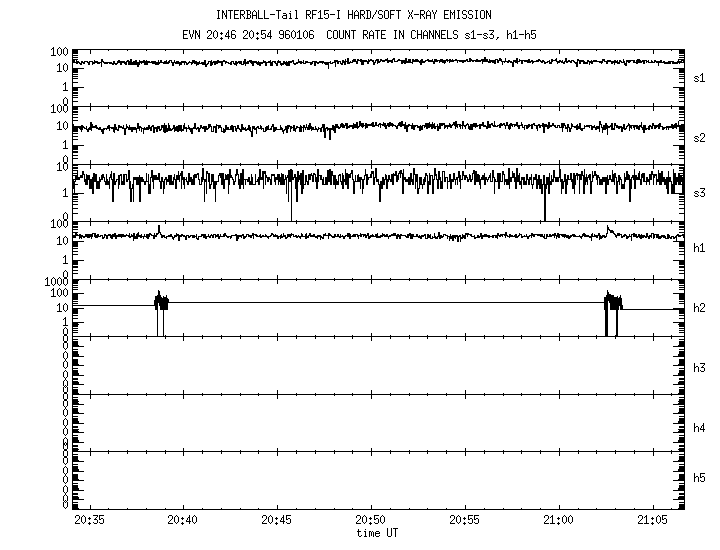Select the h5 channel label
This screenshot has height=550, width=720.
(x=699, y=480)
